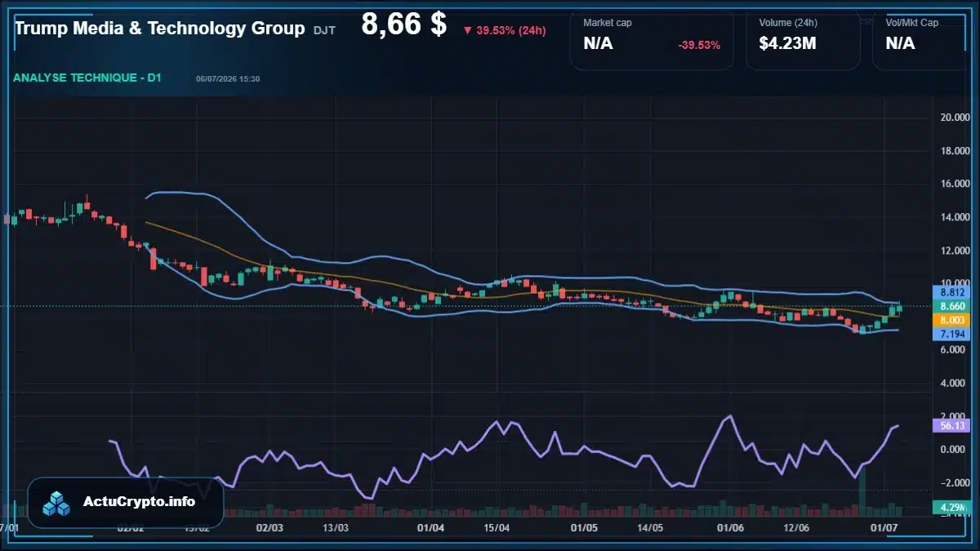The width and height of the screenshot is (980, 551).
Task: Click the ActuCrypto.info cube logo icon
Action: 57,503
